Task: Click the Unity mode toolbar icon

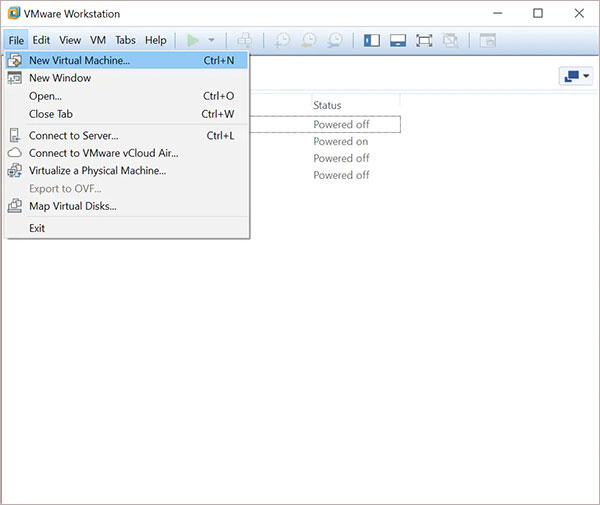Action: tap(450, 40)
